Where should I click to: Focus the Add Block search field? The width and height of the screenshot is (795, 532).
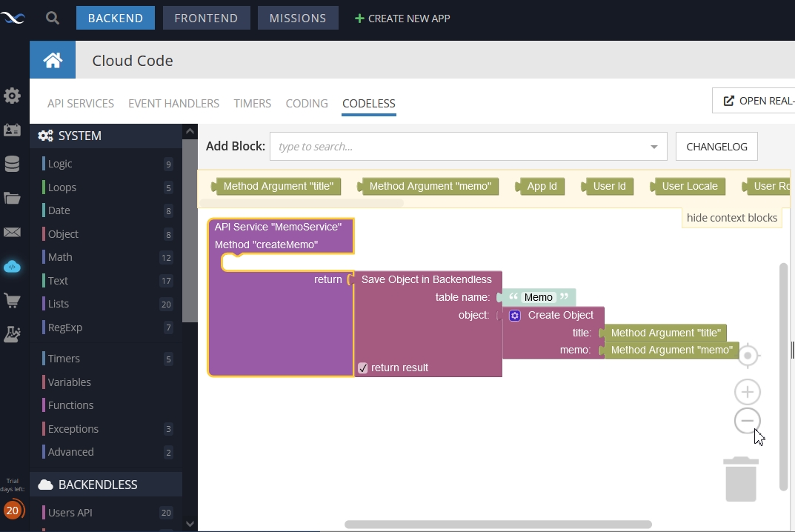coord(468,147)
